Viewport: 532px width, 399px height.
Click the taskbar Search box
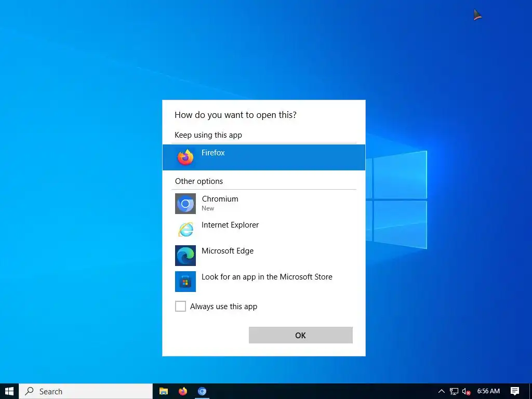coord(86,391)
